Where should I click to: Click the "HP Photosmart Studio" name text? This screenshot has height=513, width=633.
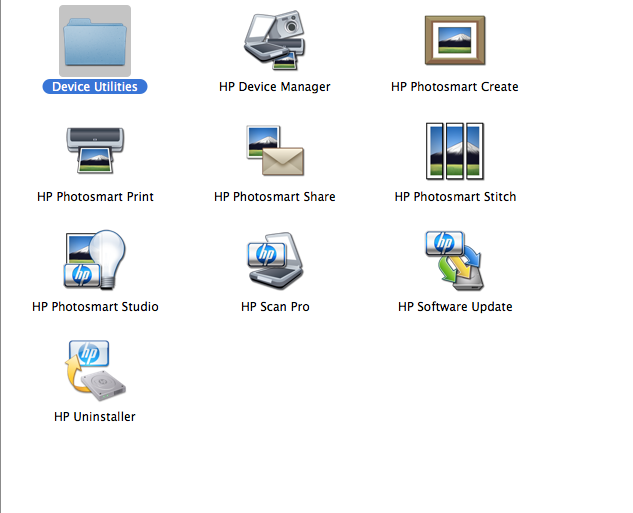coord(95,307)
